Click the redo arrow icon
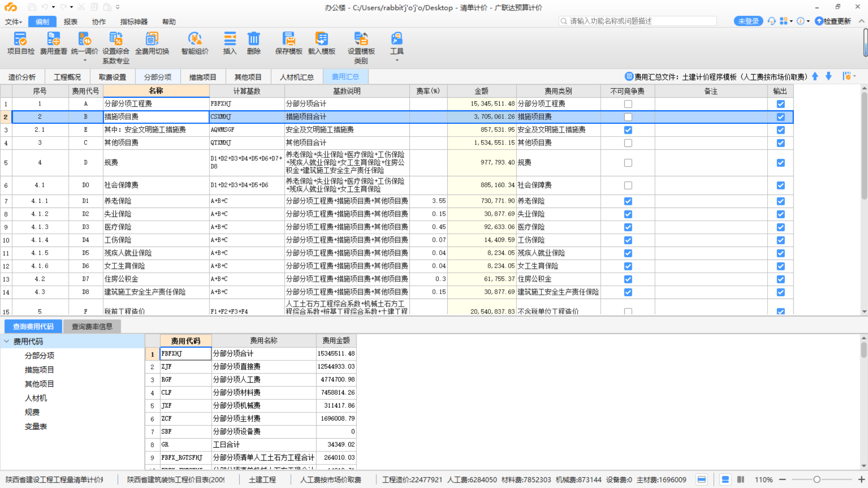The width and height of the screenshot is (868, 488). 63,7
